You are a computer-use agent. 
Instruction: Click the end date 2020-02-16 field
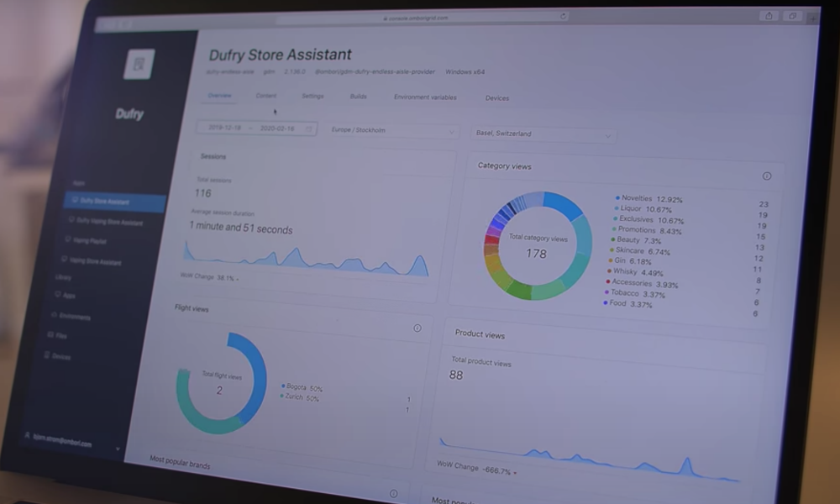(x=277, y=129)
